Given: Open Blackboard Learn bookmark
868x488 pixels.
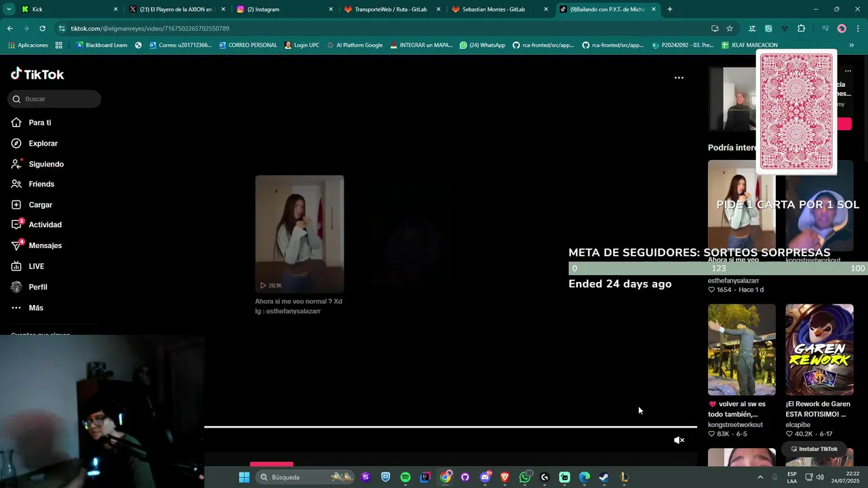Looking at the screenshot, I should [x=102, y=45].
